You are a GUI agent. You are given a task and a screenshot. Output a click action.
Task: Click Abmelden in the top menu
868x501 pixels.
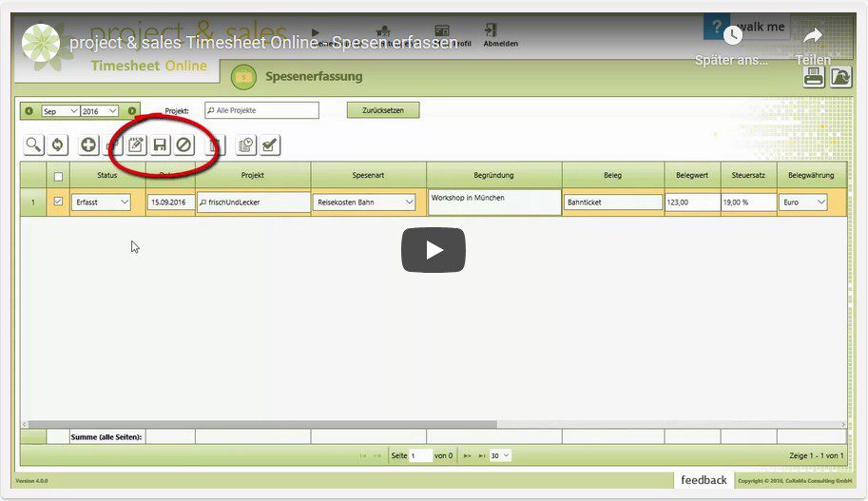pos(500,35)
